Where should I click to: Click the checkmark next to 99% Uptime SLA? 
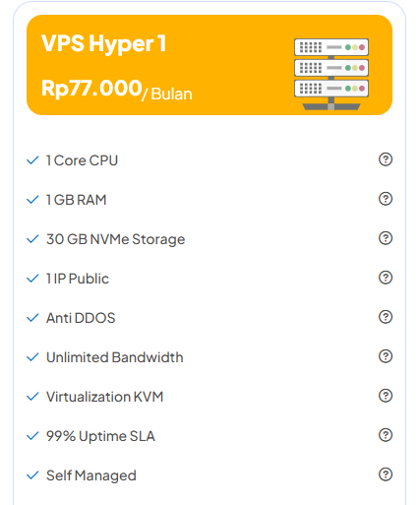[x=32, y=436]
